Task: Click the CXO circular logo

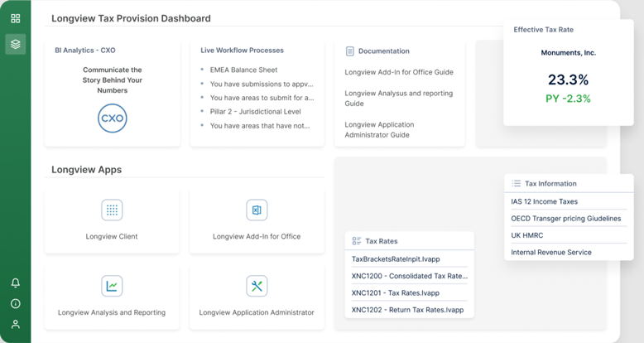Action: point(112,118)
